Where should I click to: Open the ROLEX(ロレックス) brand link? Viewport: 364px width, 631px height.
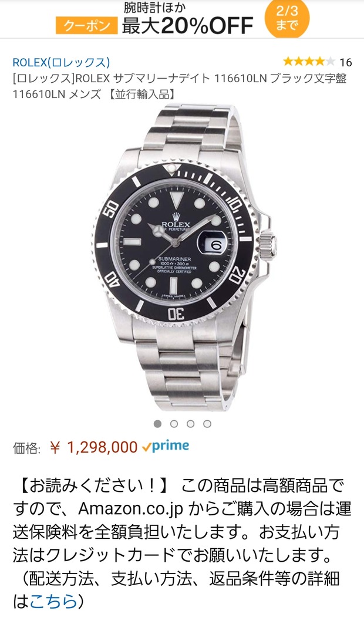pos(61,62)
